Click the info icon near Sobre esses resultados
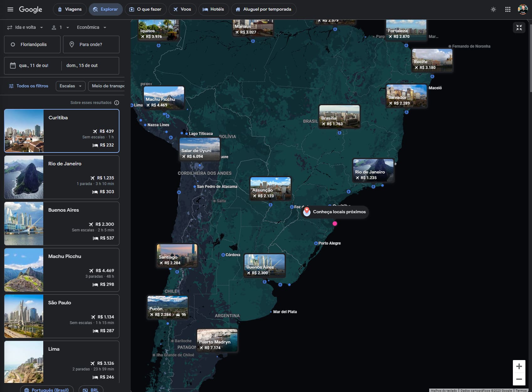 [117, 102]
